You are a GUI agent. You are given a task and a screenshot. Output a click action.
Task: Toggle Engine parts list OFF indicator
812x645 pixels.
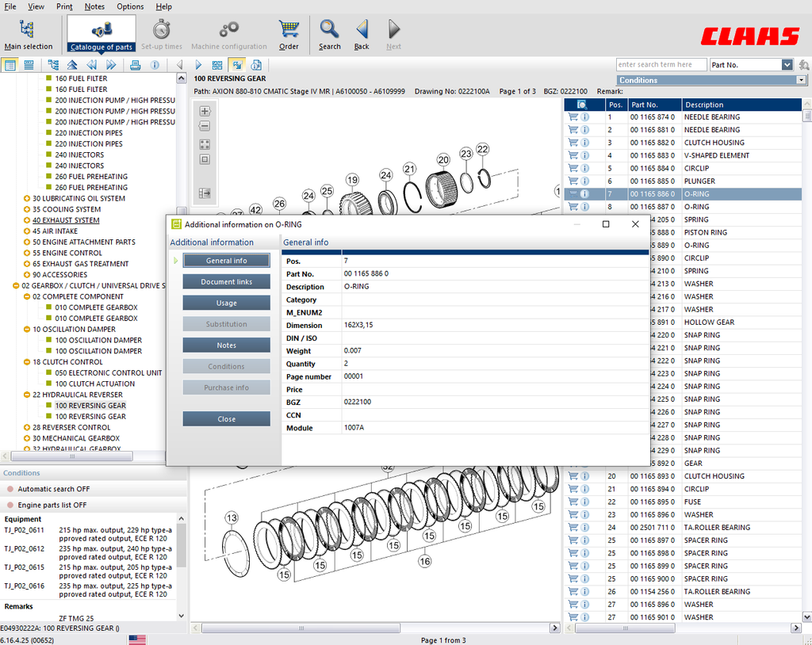(10, 506)
